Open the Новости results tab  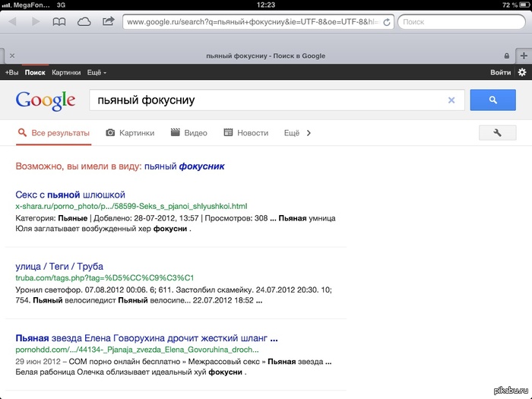245,133
